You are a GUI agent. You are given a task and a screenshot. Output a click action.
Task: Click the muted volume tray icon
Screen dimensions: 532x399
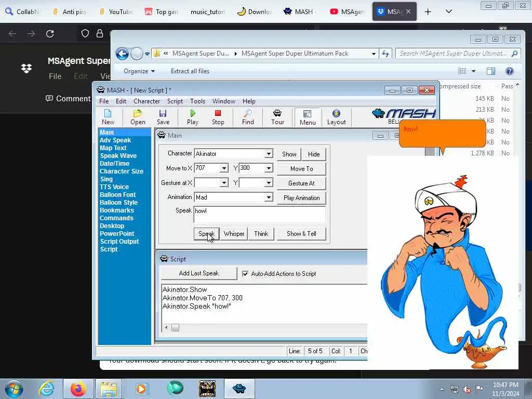point(467,389)
